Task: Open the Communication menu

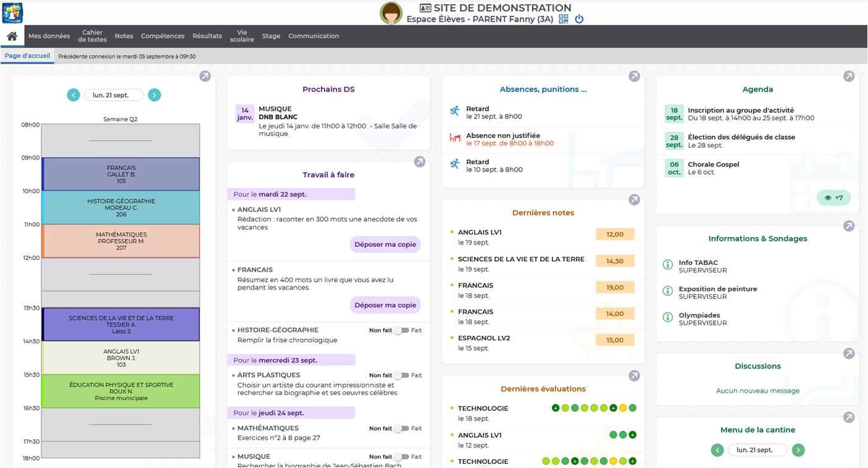Action: pyautogui.click(x=314, y=36)
